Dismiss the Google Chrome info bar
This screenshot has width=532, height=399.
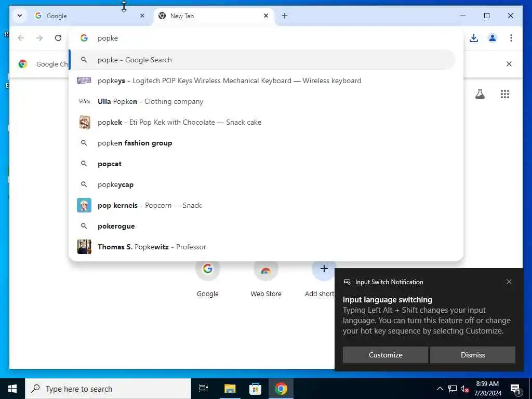pos(509,64)
